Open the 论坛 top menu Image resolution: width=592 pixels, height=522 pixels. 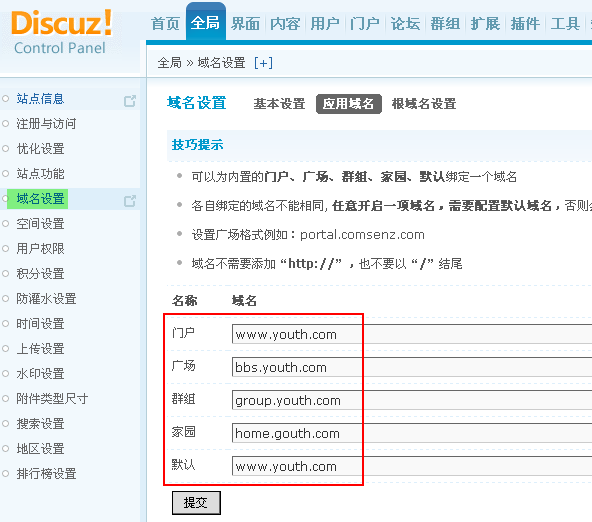click(x=405, y=23)
